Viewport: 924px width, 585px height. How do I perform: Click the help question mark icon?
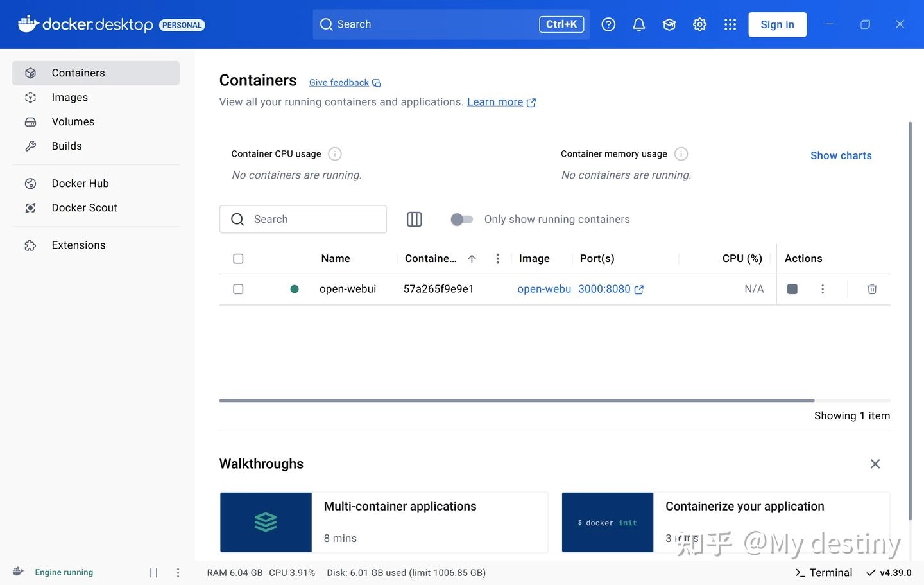click(x=608, y=24)
